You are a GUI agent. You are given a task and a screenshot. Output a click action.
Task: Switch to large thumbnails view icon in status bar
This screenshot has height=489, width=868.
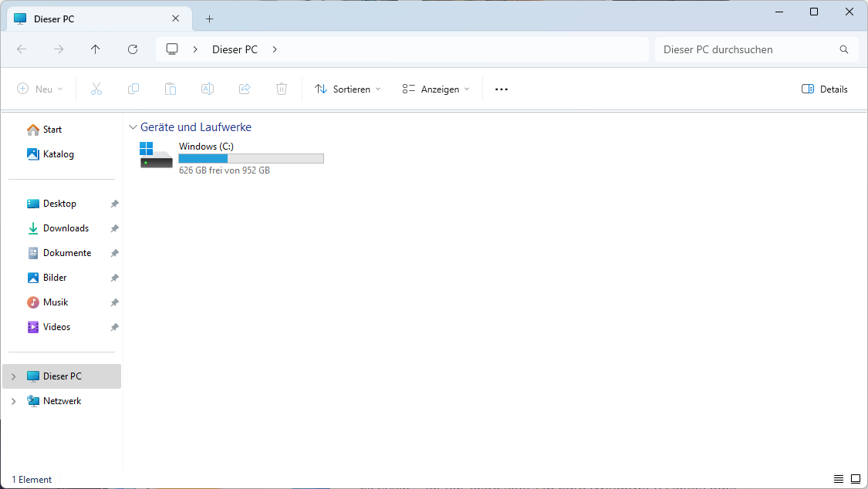(856, 479)
